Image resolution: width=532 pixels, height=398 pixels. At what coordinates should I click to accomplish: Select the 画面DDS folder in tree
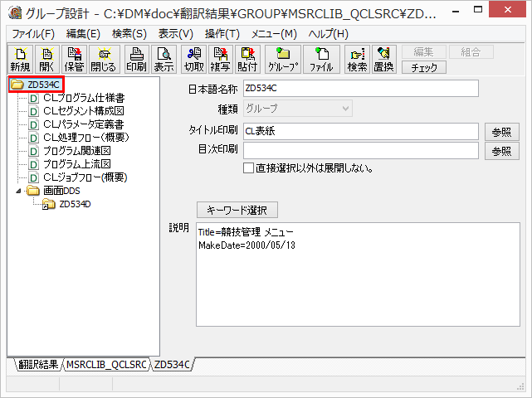(x=54, y=191)
